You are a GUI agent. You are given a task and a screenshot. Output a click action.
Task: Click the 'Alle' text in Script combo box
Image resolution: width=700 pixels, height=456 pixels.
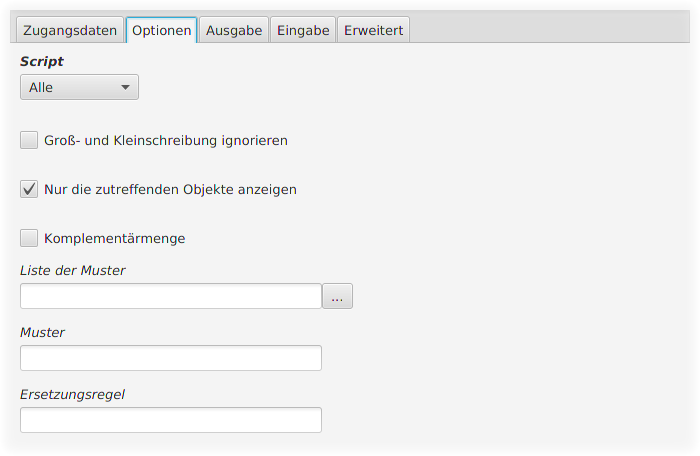pyautogui.click(x=41, y=88)
